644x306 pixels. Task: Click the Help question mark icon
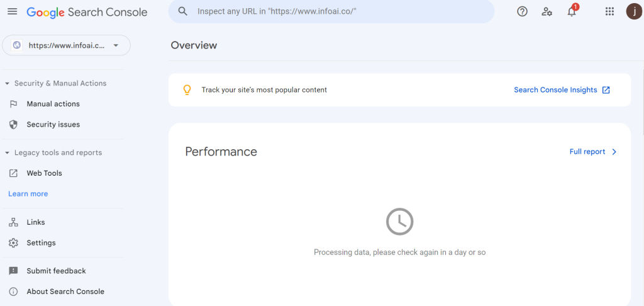click(x=522, y=11)
